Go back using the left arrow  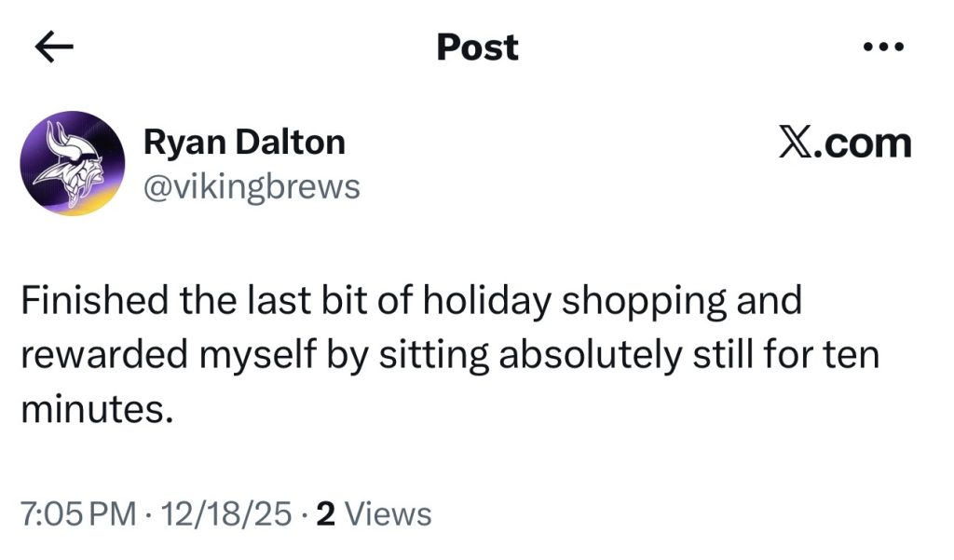(x=53, y=48)
